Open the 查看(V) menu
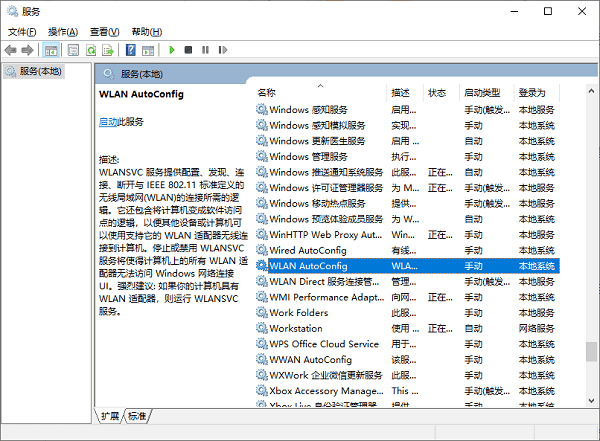The height and width of the screenshot is (441, 600). (x=106, y=32)
